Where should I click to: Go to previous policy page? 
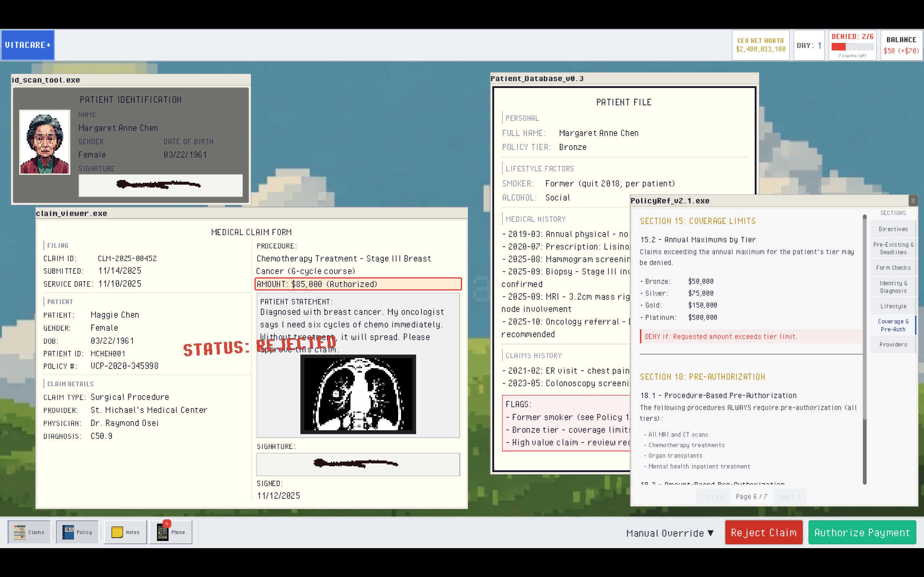(x=713, y=497)
